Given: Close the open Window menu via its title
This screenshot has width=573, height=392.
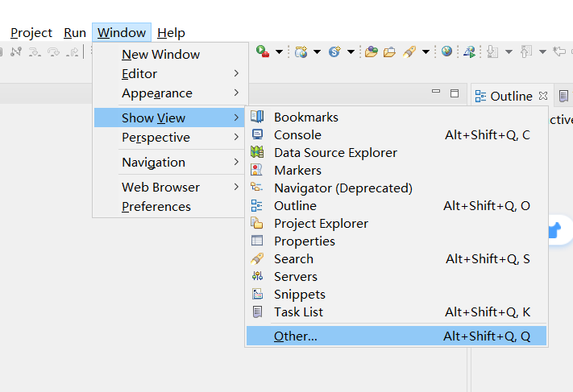Looking at the screenshot, I should [x=122, y=33].
